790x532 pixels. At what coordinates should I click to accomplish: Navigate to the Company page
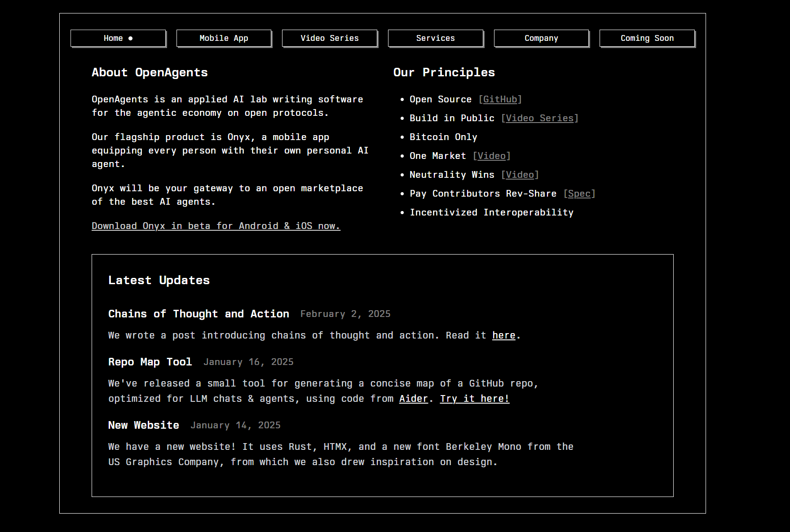(x=541, y=38)
